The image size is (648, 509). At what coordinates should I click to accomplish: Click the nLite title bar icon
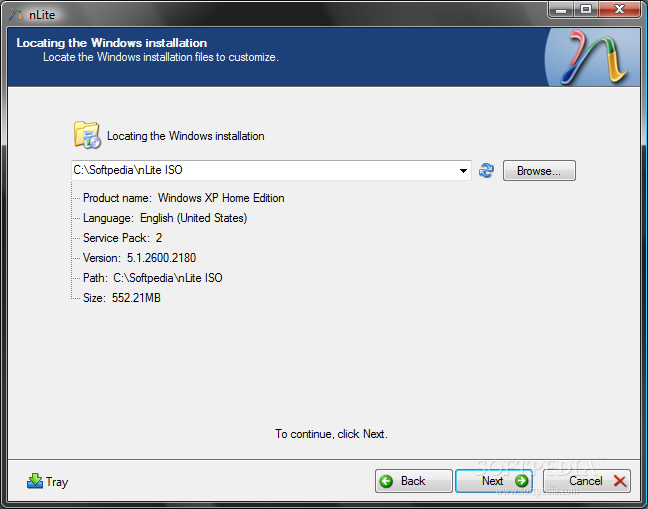pyautogui.click(x=16, y=14)
